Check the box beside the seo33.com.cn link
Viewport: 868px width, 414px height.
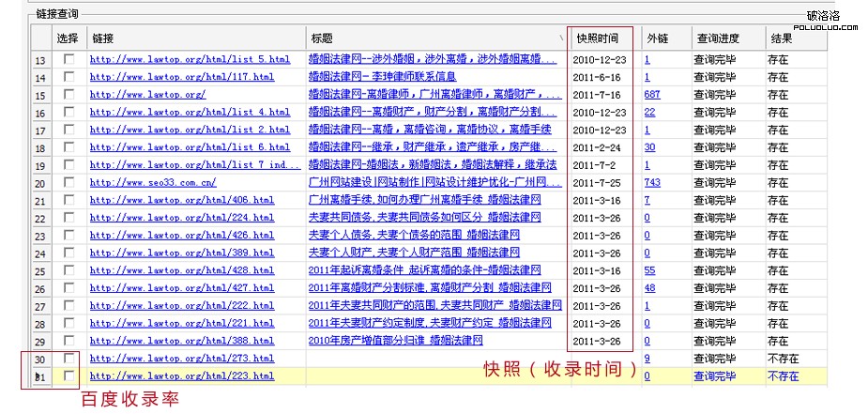[x=69, y=183]
